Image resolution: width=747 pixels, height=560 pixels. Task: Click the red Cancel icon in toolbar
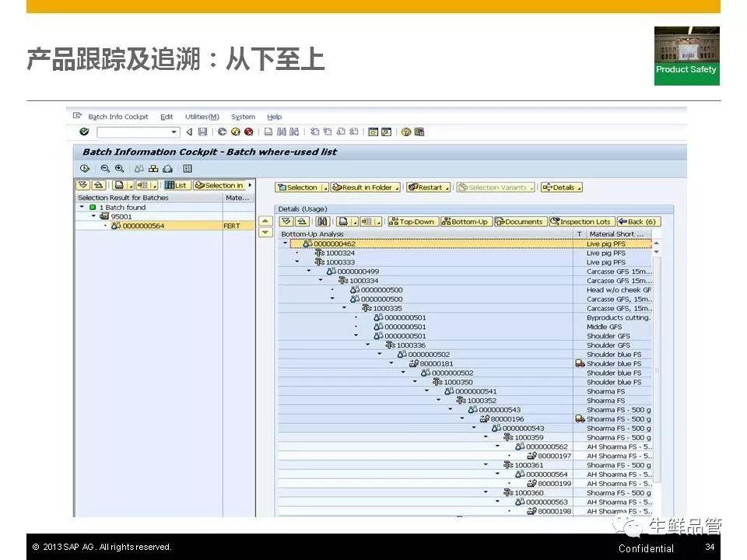click(x=248, y=132)
